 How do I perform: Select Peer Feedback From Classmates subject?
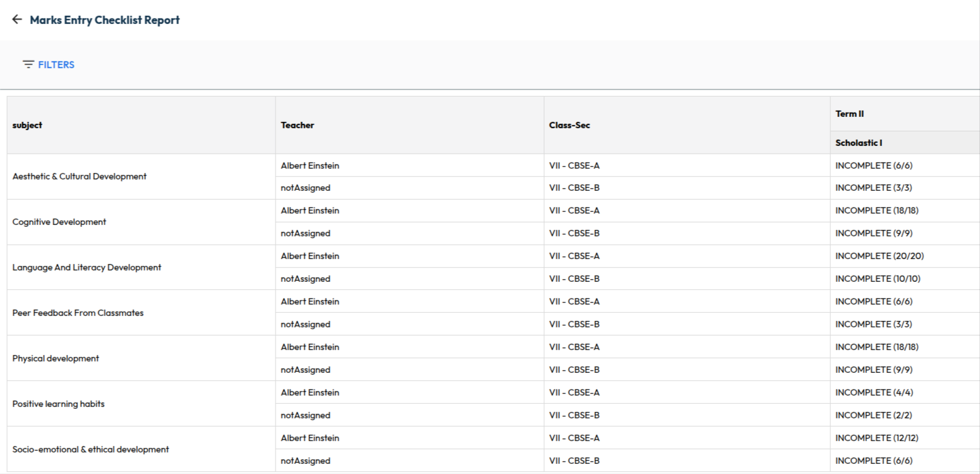click(78, 313)
